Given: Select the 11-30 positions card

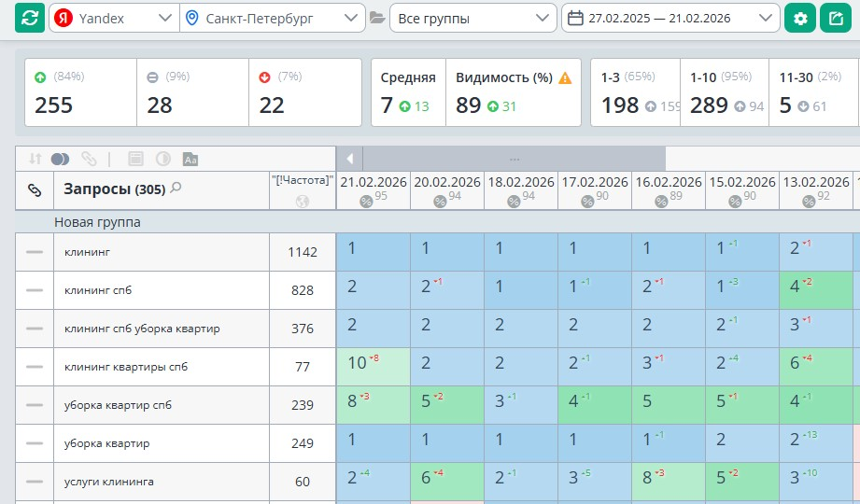Looking at the screenshot, I should point(814,92).
